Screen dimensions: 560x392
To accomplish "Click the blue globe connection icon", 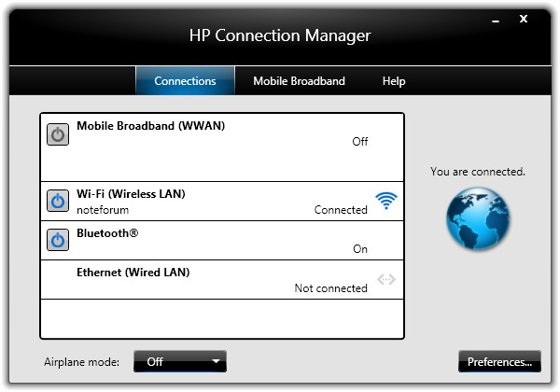I will click(478, 218).
